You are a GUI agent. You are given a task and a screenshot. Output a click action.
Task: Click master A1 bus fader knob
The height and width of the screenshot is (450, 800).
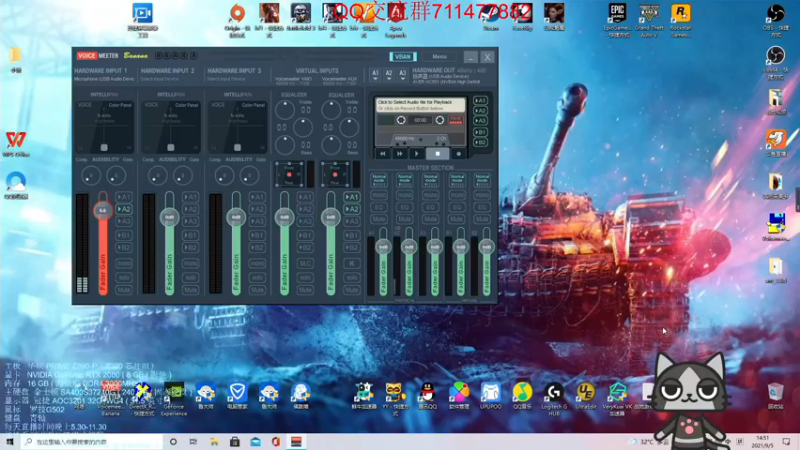pyautogui.click(x=383, y=247)
